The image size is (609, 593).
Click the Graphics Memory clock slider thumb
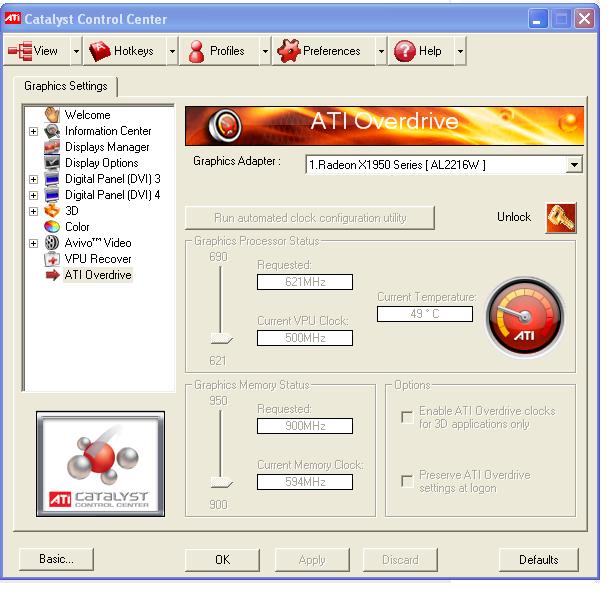(x=221, y=482)
